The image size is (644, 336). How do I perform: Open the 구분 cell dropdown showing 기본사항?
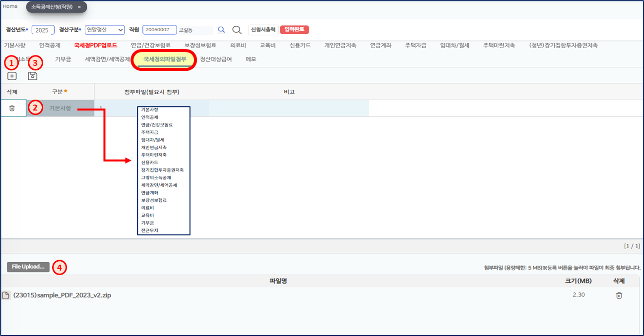(x=60, y=108)
